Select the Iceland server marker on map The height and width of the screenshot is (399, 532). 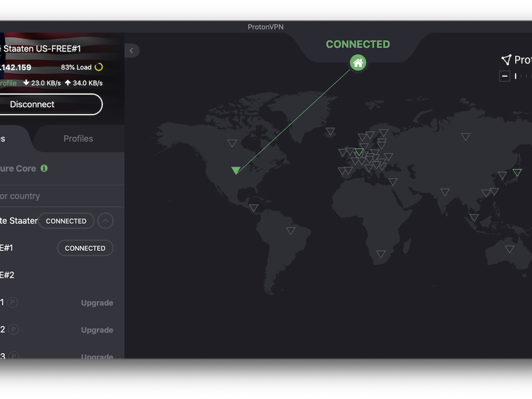click(330, 131)
